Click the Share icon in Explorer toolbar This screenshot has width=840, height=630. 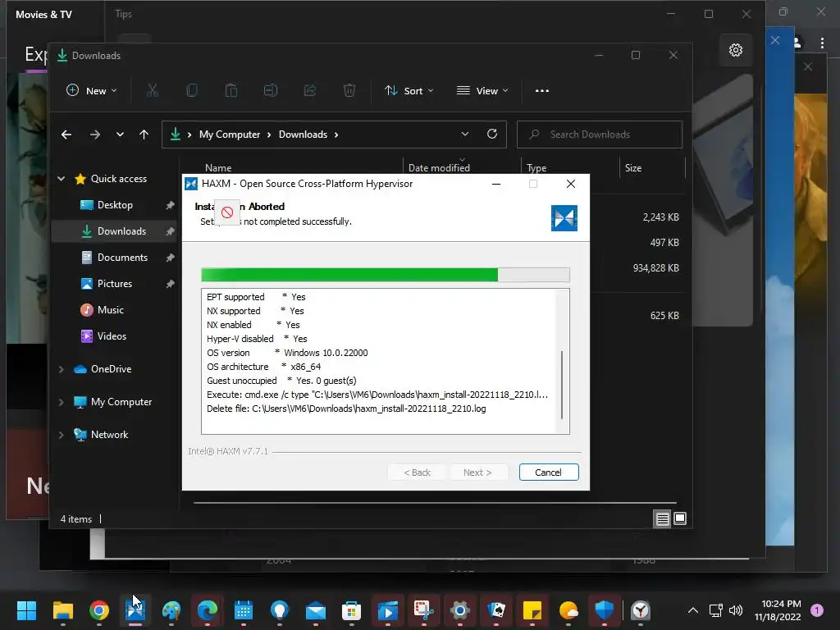tap(310, 90)
